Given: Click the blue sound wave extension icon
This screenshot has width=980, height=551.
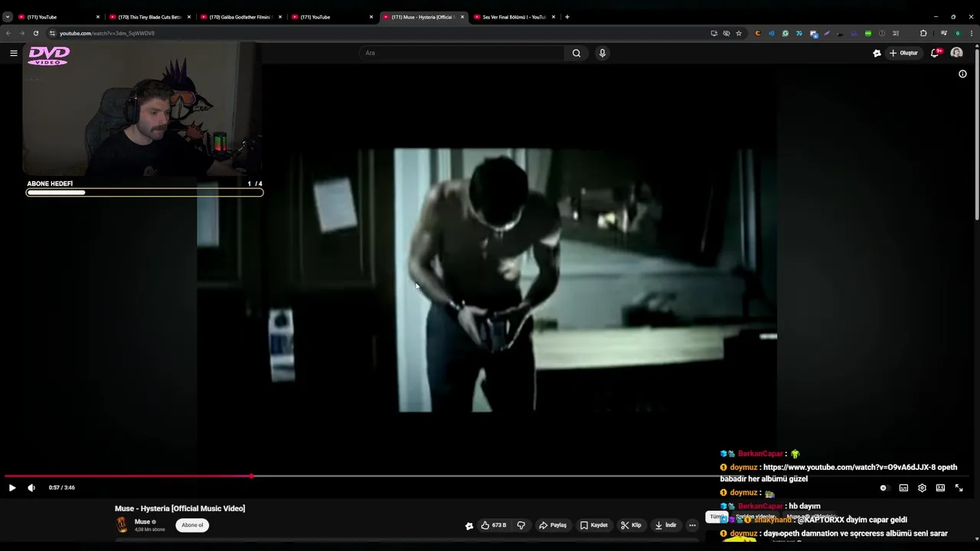Looking at the screenshot, I should coord(772,33).
